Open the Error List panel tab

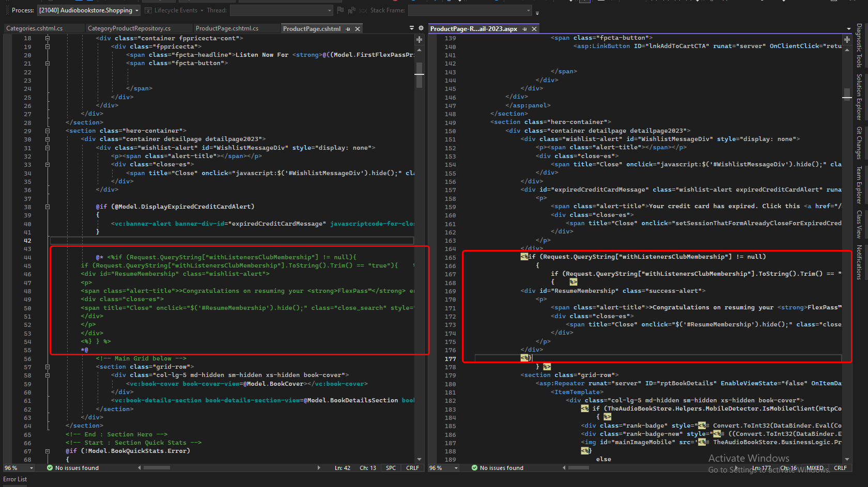click(15, 479)
